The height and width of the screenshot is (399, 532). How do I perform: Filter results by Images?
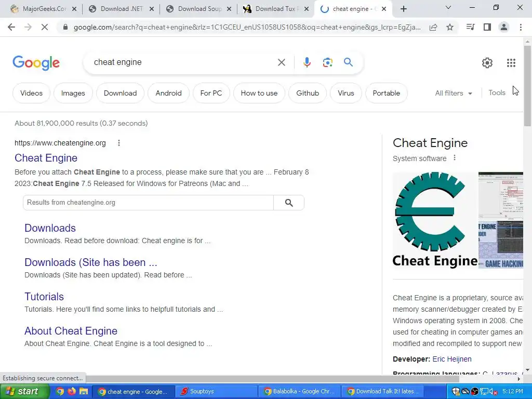(x=73, y=93)
